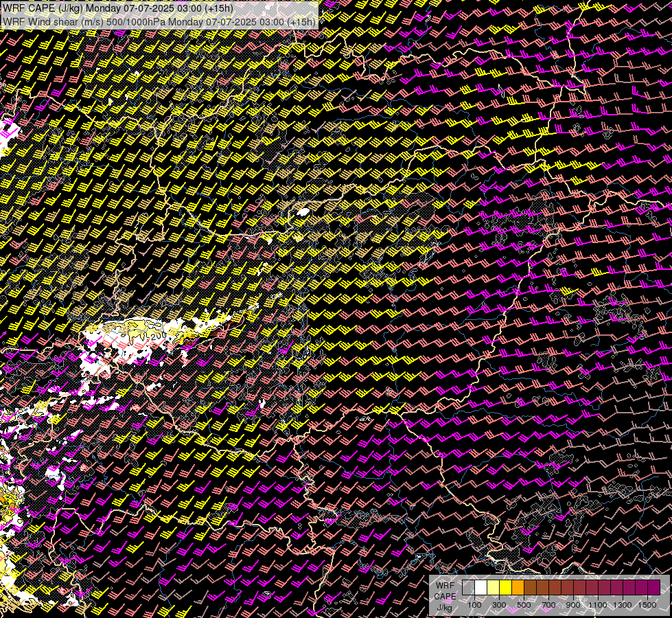Image resolution: width=672 pixels, height=618 pixels.
Task: Select the bright yellow 300–400 legend swatch
Action: [x=506, y=587]
